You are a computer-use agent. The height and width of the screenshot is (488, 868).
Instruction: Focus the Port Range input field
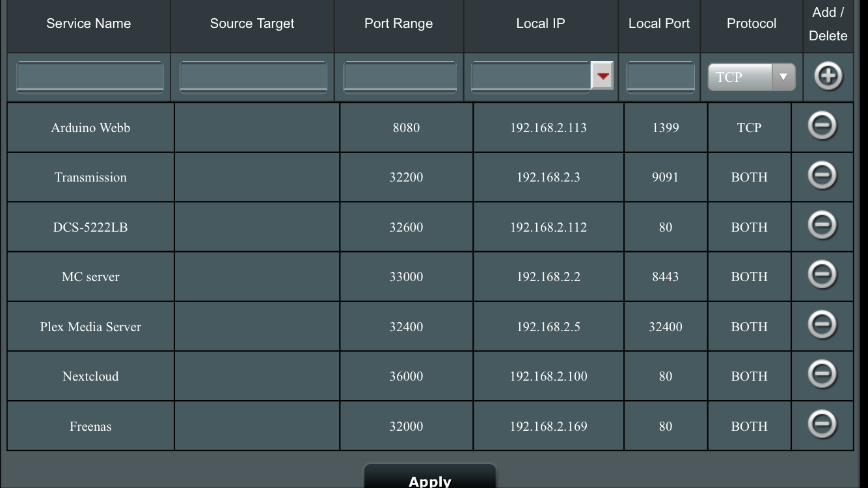(400, 77)
